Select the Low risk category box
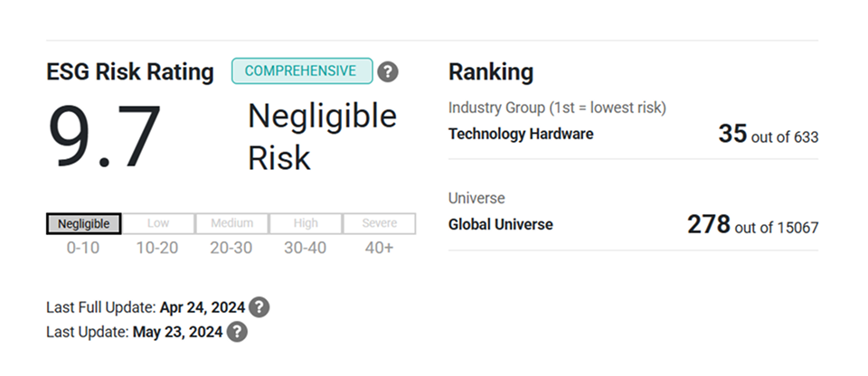The height and width of the screenshot is (376, 868). [157, 224]
